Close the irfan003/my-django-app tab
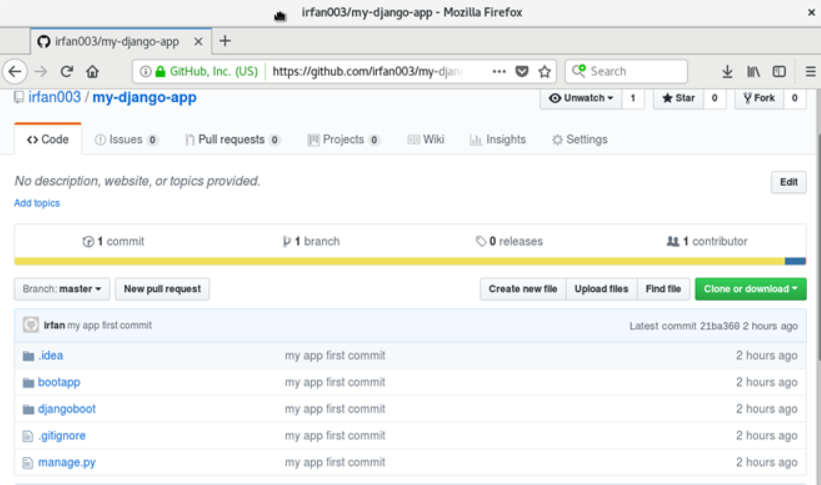 pos(198,41)
